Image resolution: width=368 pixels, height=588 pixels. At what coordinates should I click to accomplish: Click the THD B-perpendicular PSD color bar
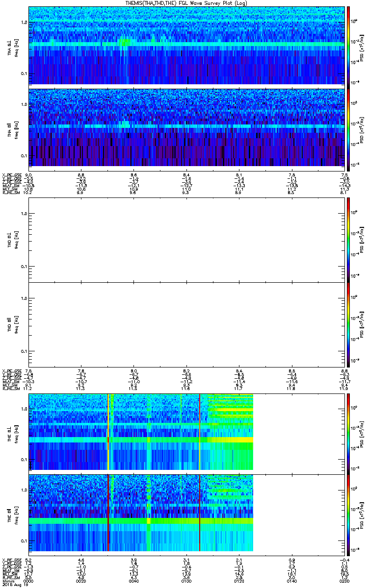tap(348, 239)
